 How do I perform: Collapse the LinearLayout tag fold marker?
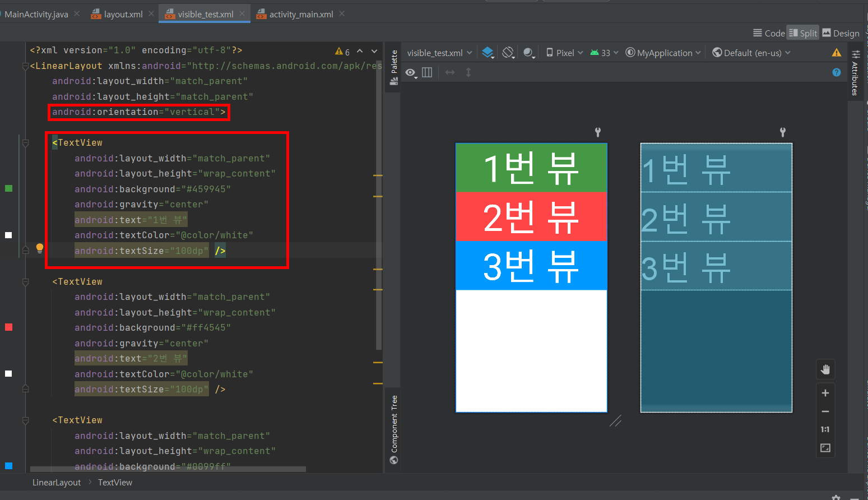(25, 66)
